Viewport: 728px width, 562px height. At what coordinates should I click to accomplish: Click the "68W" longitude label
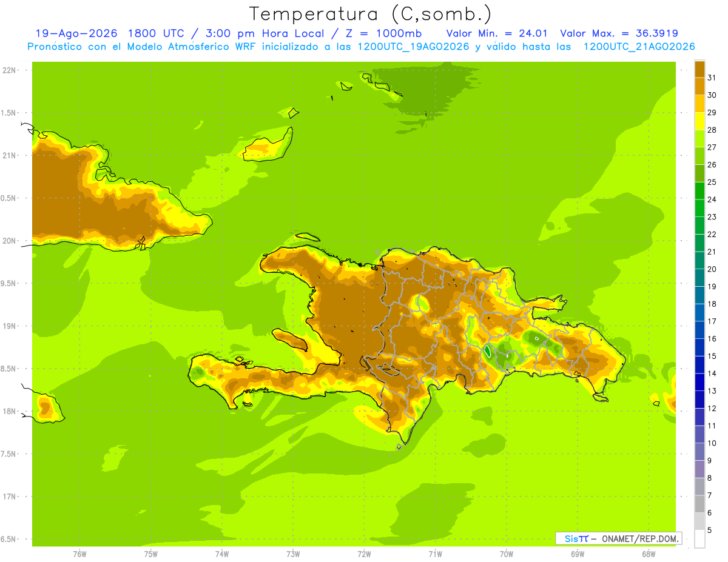[x=649, y=554]
